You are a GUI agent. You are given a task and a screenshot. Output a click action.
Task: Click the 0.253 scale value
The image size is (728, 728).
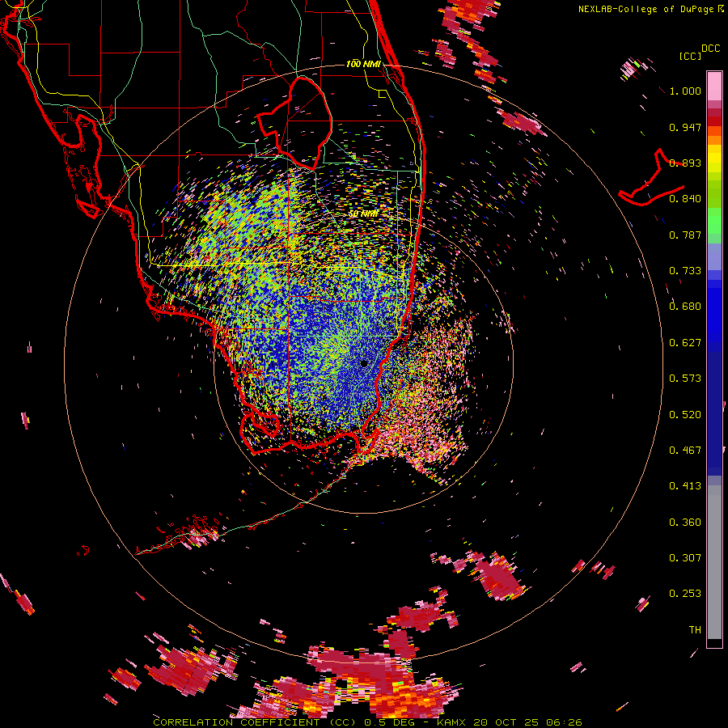[685, 594]
